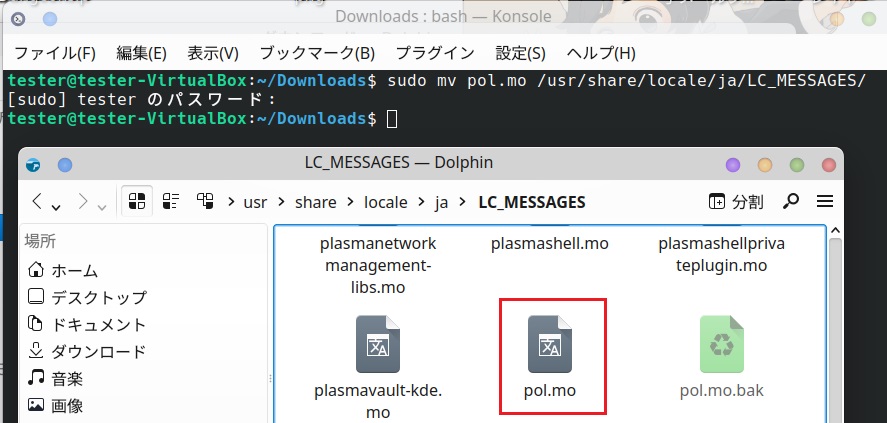Open forward history dropdown arrow
Viewport: 887px width, 423px height.
[103, 205]
